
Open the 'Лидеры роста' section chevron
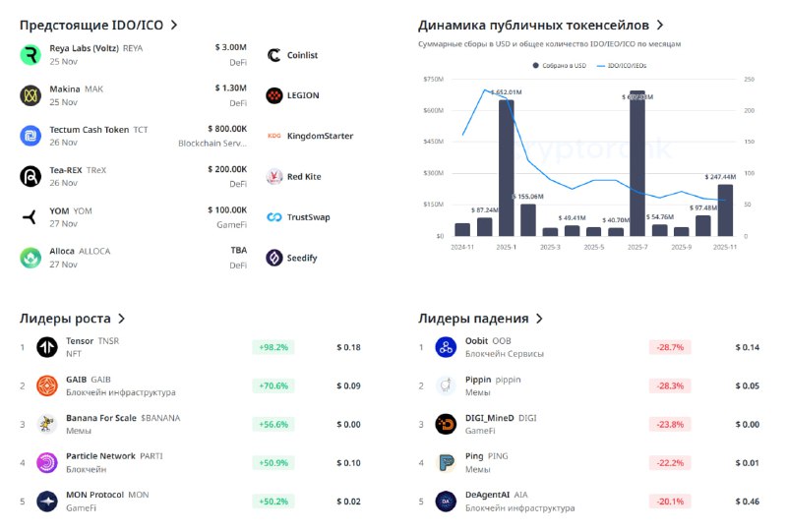click(121, 319)
